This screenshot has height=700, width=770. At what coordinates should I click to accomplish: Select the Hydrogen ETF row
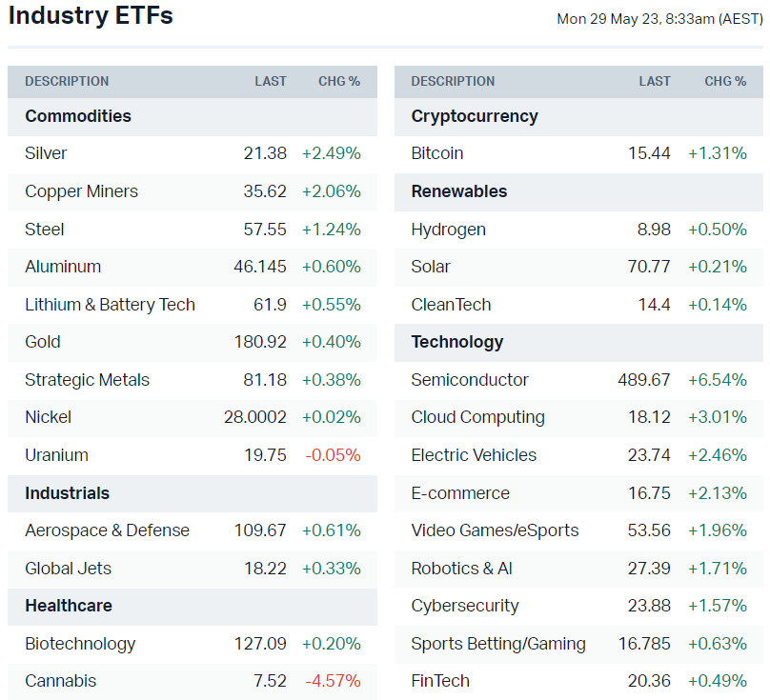pyautogui.click(x=448, y=230)
